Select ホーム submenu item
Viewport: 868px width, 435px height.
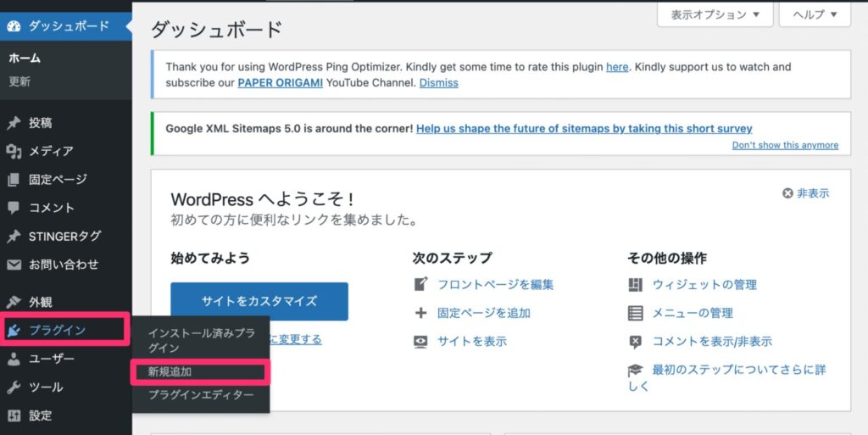(x=25, y=58)
